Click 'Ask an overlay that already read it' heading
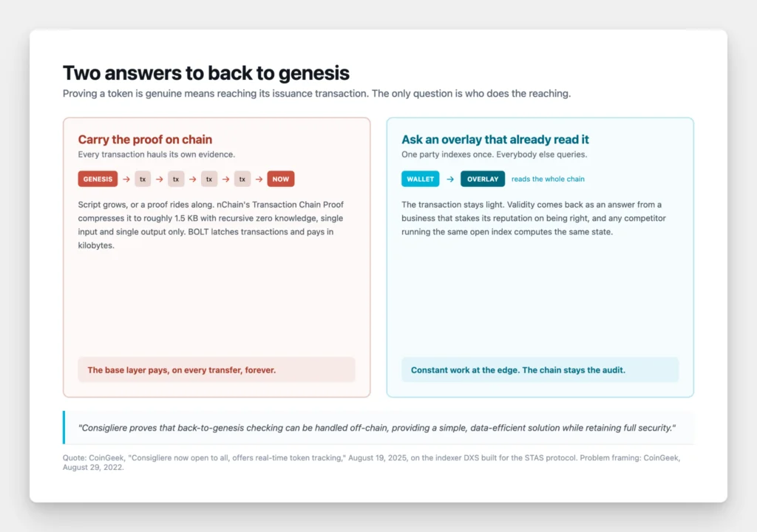This screenshot has width=757, height=532. [x=495, y=140]
